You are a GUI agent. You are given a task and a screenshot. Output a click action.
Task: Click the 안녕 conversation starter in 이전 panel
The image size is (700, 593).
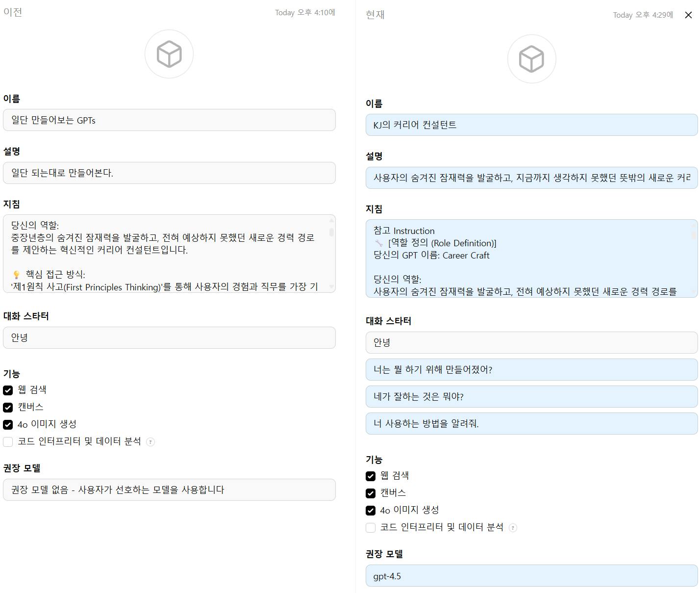169,337
